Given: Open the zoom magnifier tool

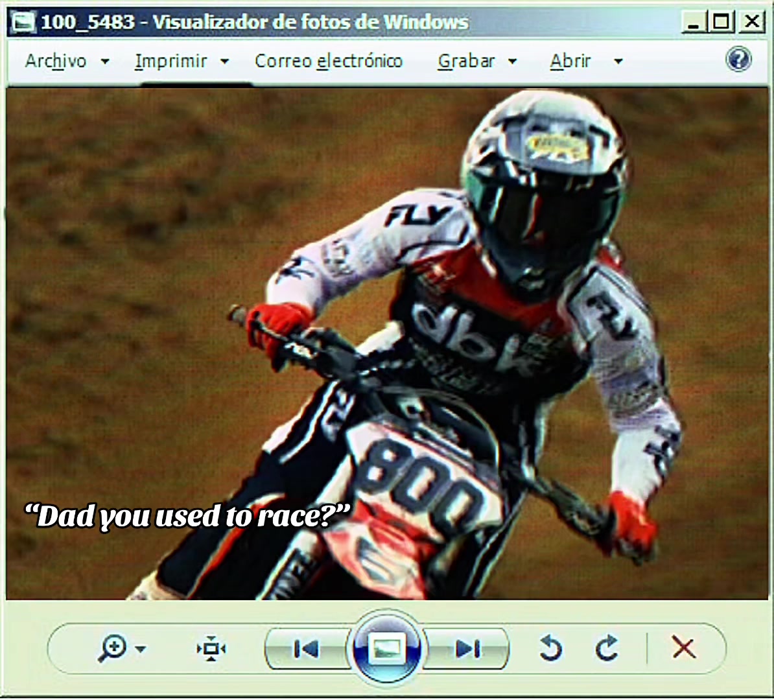Looking at the screenshot, I should 113,648.
